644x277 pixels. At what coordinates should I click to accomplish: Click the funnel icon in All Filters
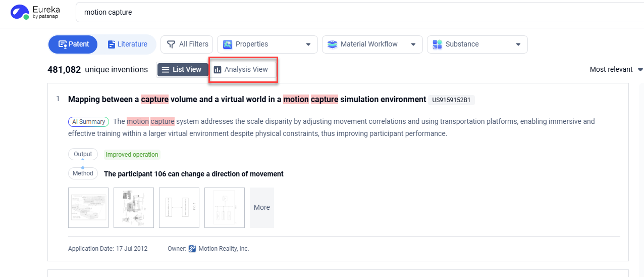pyautogui.click(x=171, y=44)
